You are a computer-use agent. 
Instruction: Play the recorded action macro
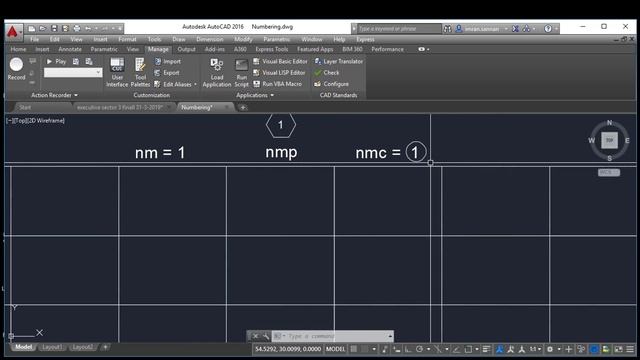click(x=56, y=61)
